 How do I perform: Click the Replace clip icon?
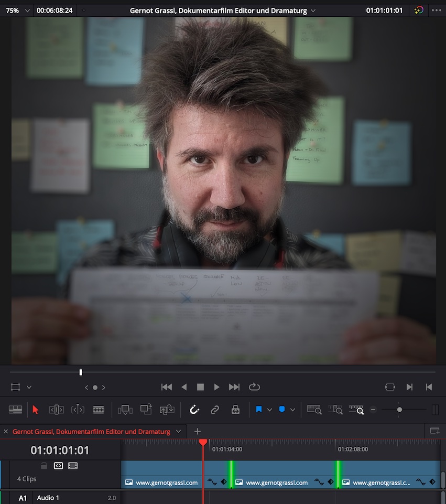167,410
